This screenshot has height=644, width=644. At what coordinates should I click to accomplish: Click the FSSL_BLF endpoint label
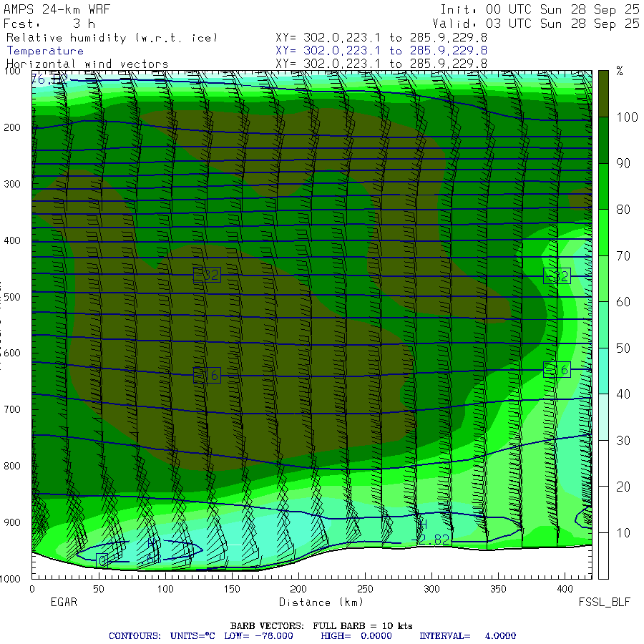coord(604,602)
